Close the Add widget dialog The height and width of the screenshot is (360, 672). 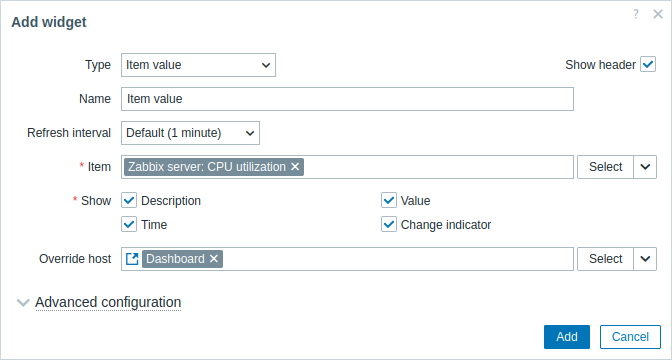658,15
